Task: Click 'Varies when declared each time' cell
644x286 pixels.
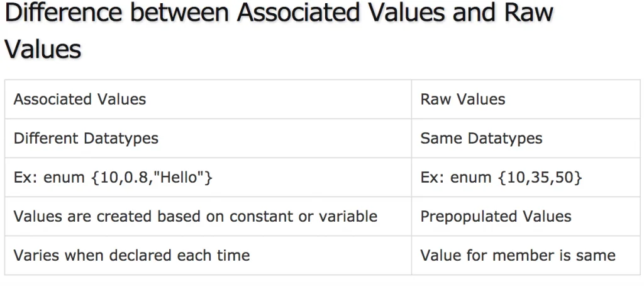Action: pyautogui.click(x=131, y=255)
